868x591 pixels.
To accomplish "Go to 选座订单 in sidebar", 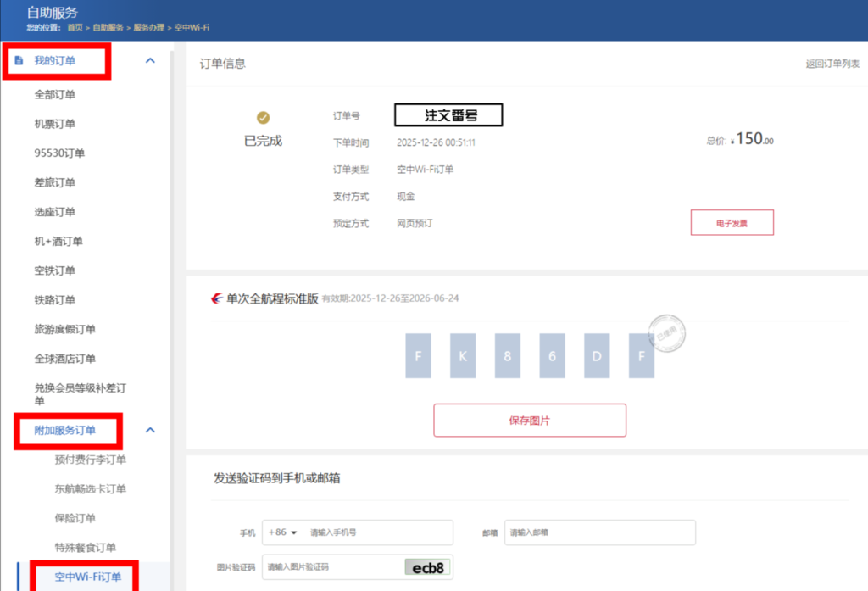I will [x=55, y=212].
